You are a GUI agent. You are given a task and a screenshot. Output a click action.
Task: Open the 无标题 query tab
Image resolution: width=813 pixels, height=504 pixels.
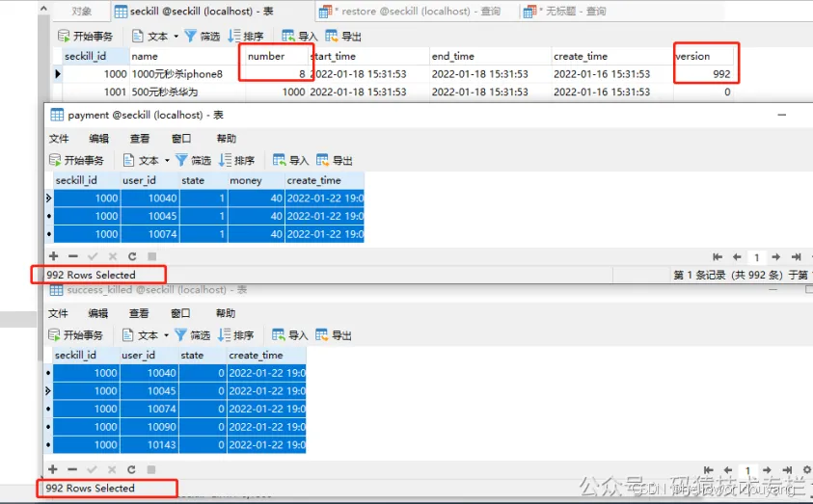coord(564,11)
